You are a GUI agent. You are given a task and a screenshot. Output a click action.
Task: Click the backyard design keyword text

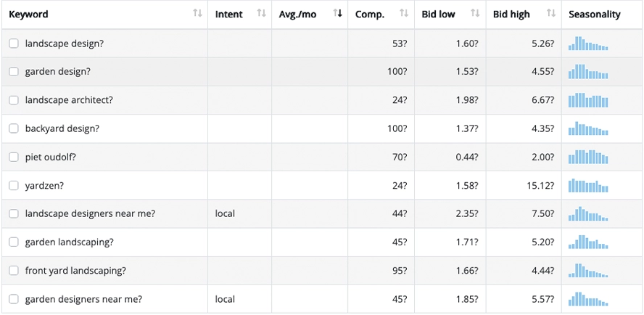(x=62, y=128)
